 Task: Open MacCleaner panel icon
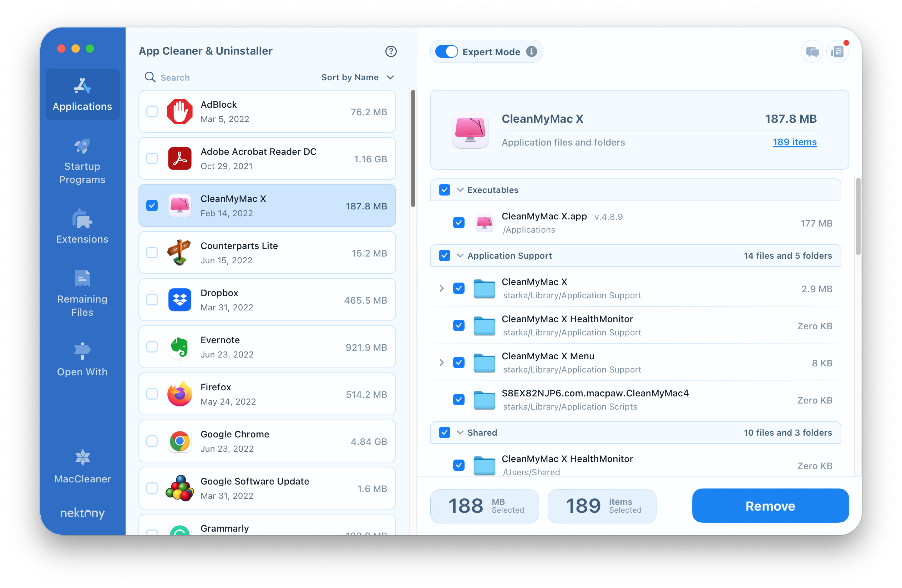(x=81, y=464)
